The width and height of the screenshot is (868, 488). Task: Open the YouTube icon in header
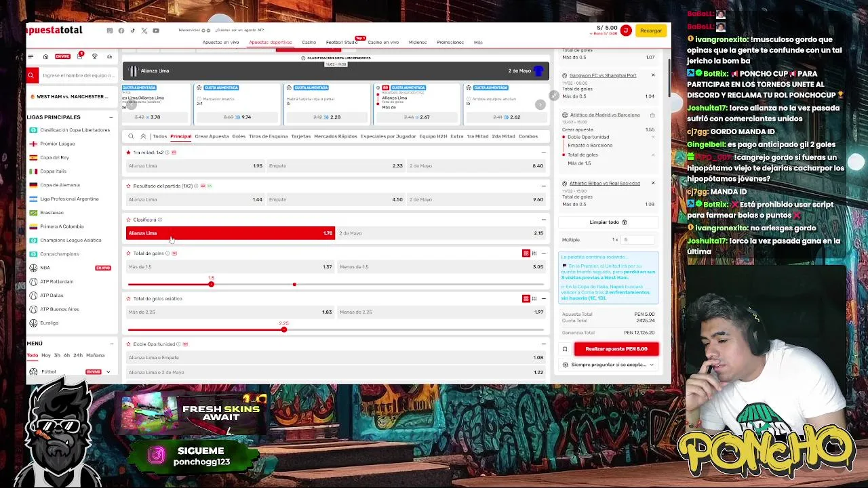pos(156,30)
